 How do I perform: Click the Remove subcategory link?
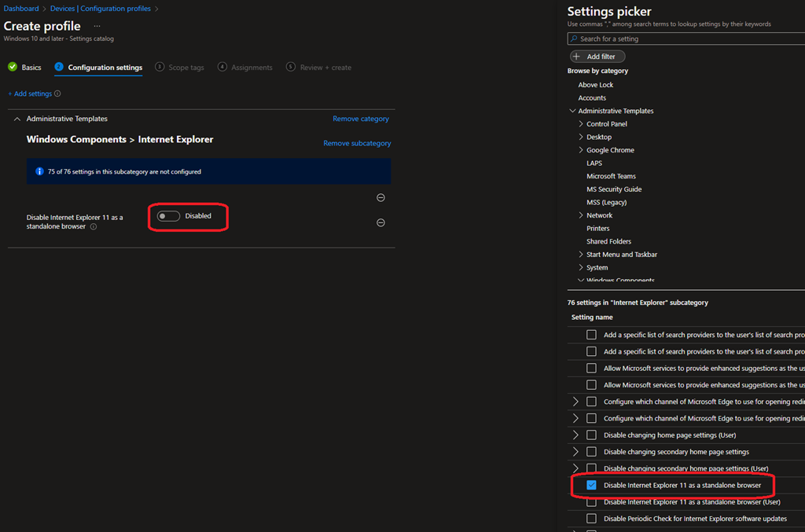[357, 144]
